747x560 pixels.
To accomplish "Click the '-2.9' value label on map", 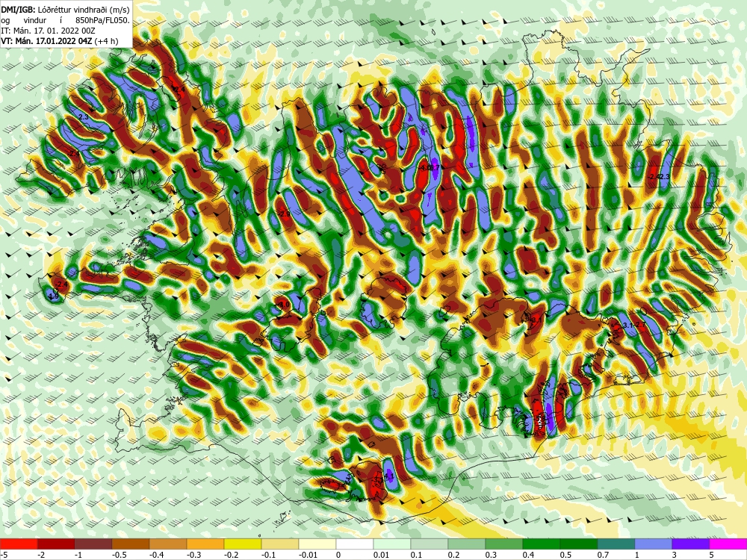I will pyautogui.click(x=284, y=214).
